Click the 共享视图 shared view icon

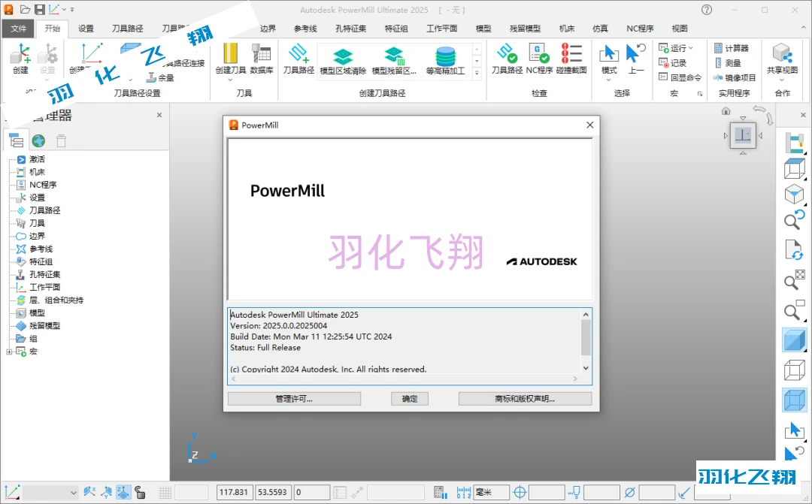(x=782, y=53)
